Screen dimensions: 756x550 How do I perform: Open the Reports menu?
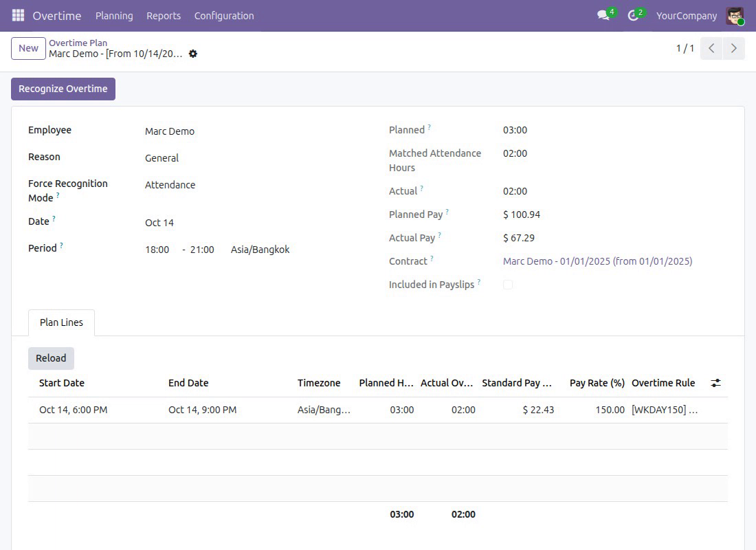(x=164, y=15)
